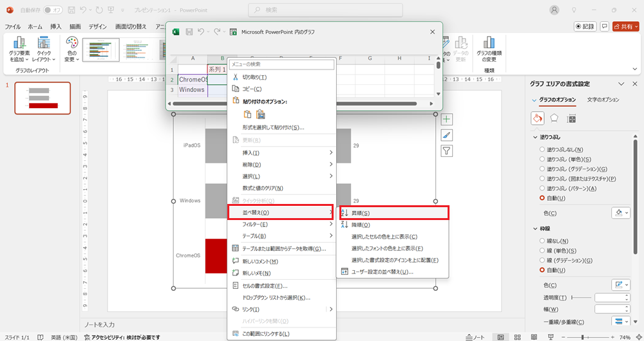Image resolution: width=644 pixels, height=341 pixels.
Task: Click slide sorter view icon in status bar
Action: pos(518,337)
